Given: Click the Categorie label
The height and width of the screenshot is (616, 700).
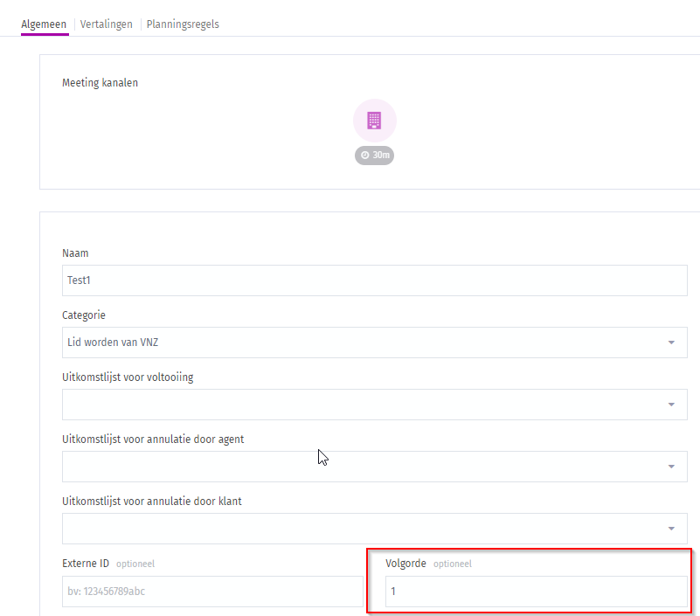Looking at the screenshot, I should point(84,315).
